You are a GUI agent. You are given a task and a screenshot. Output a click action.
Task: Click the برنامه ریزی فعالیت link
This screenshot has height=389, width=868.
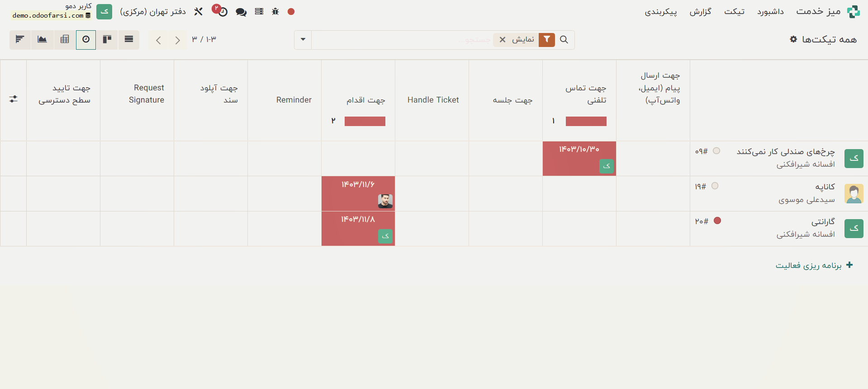[808, 265]
